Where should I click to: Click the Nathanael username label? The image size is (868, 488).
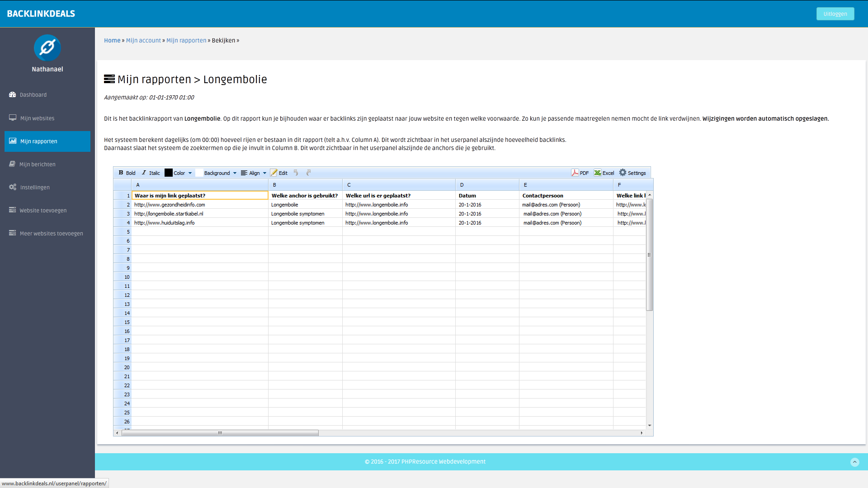pyautogui.click(x=47, y=69)
